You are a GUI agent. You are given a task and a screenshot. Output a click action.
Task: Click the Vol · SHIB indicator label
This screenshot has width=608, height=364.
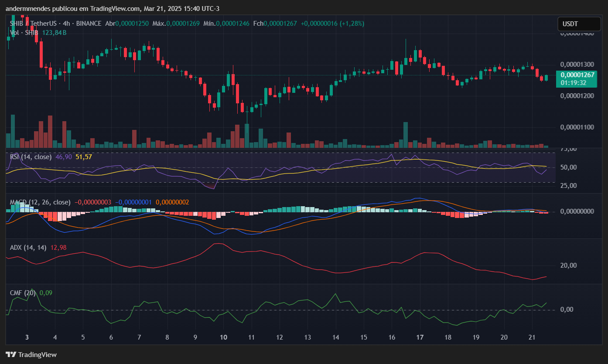tap(24, 33)
